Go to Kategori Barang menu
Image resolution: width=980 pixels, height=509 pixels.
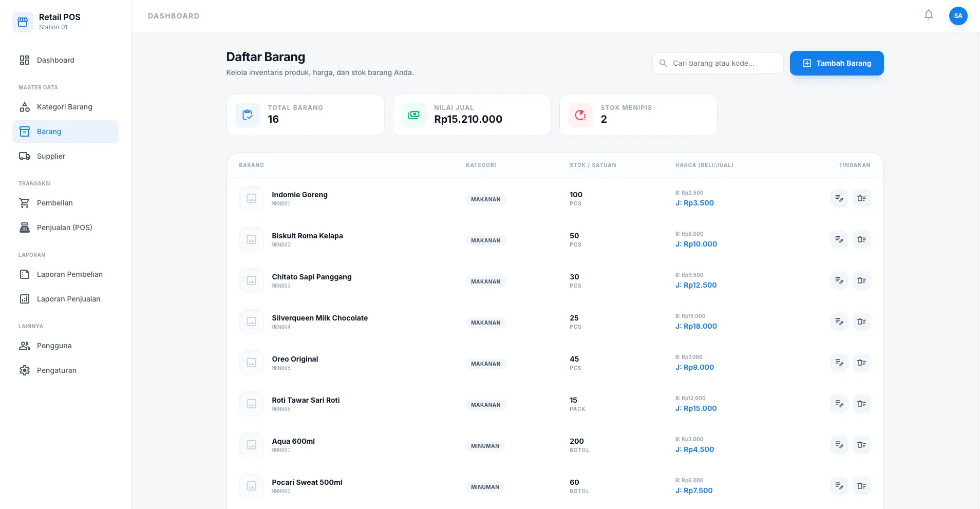(x=64, y=107)
